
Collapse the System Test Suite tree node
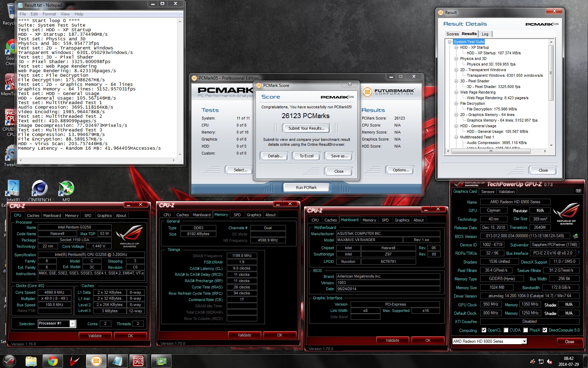(450, 42)
